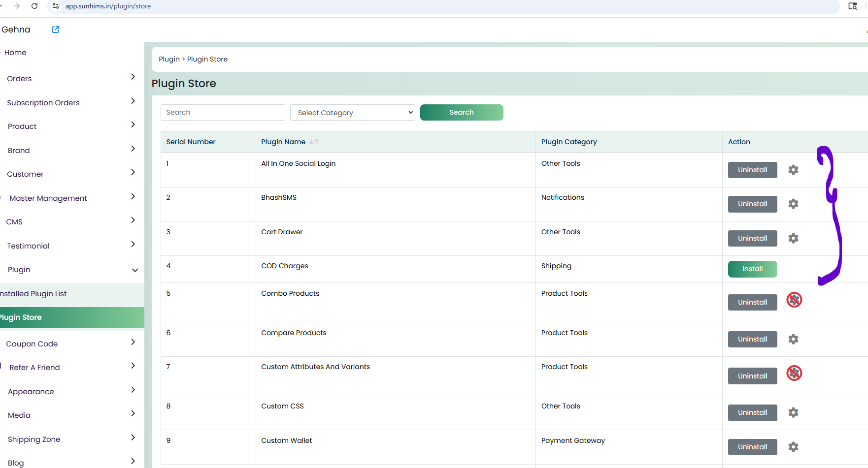Uninstall Custom Attributes And Variants plugin
868x468 pixels.
(x=752, y=376)
